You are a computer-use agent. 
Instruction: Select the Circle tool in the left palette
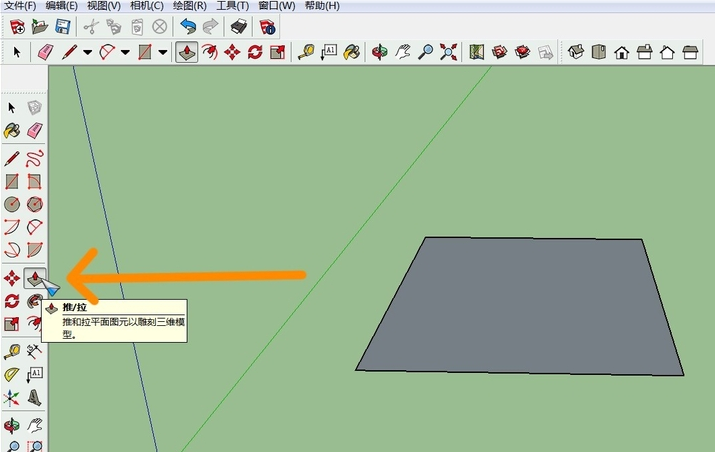pos(12,204)
